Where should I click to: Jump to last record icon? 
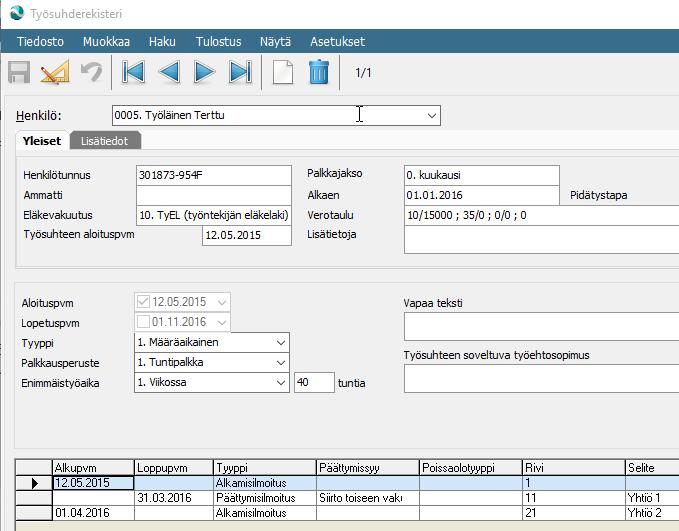click(x=240, y=72)
